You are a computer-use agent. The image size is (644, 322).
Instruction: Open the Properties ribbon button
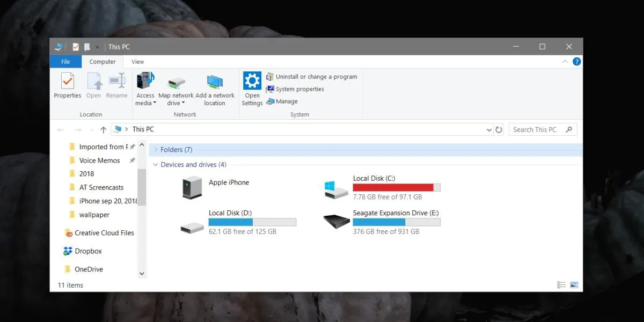pyautogui.click(x=68, y=86)
